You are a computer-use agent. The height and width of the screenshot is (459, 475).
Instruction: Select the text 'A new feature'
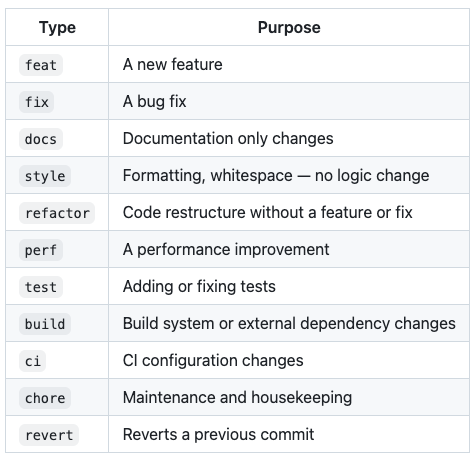(172, 64)
